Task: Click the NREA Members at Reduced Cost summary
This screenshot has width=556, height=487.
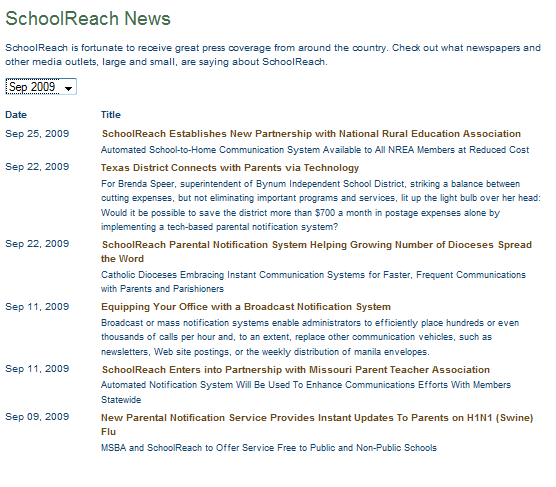Action: (x=315, y=150)
